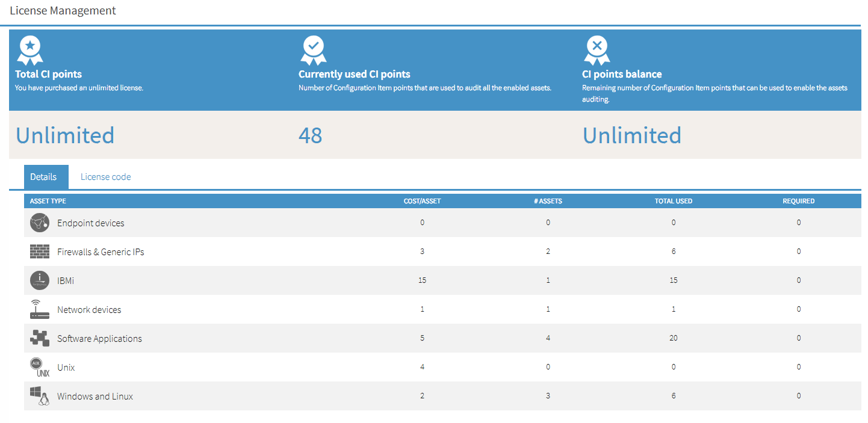The image size is (868, 423).
Task: Click the Windows and Linux icon
Action: pos(40,396)
